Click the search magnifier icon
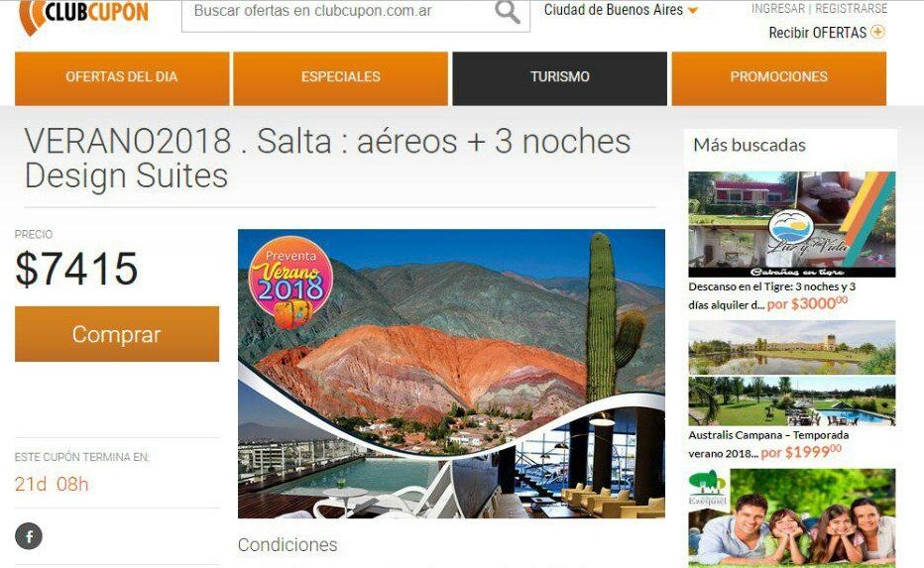Viewport: 924px width, 568px height. tap(508, 11)
